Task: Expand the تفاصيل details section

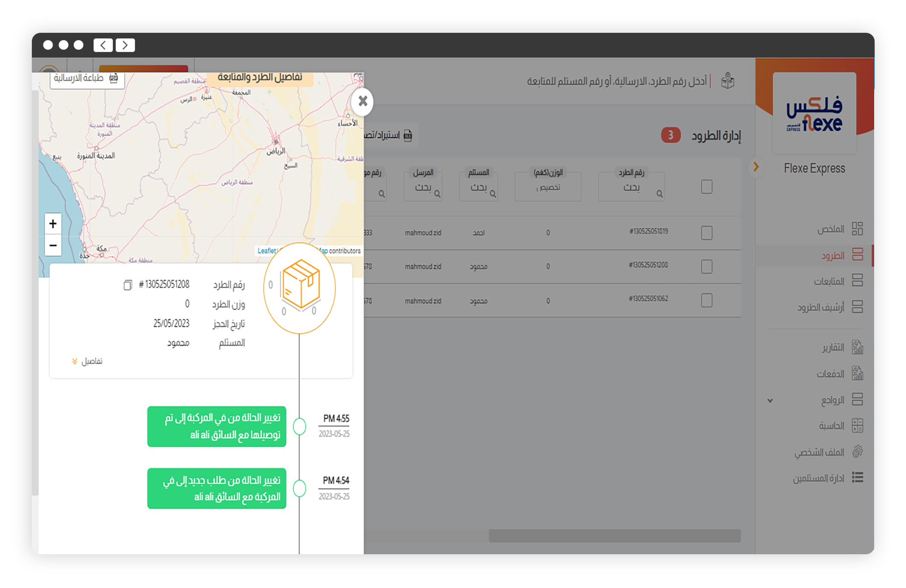Action: pos(87,362)
